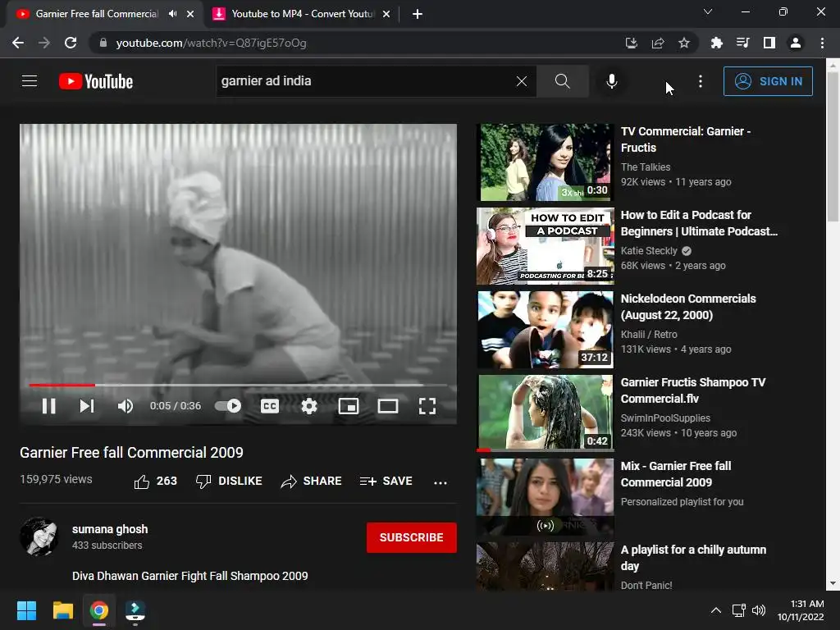This screenshot has width=840, height=630.
Task: Open YouTube settings three-dot menu
Action: tap(701, 81)
